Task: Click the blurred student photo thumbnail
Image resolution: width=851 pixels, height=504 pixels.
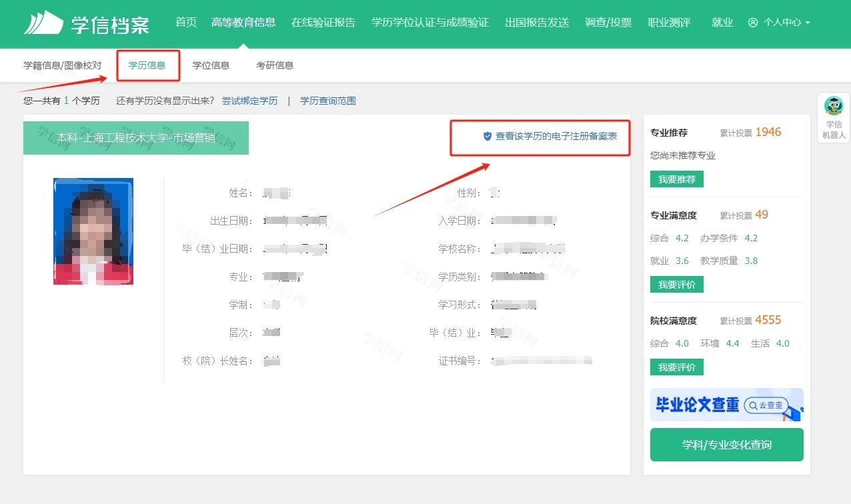Action: point(93,231)
